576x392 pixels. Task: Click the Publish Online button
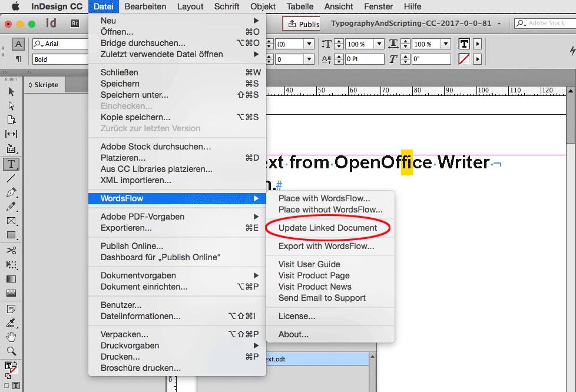point(302,24)
